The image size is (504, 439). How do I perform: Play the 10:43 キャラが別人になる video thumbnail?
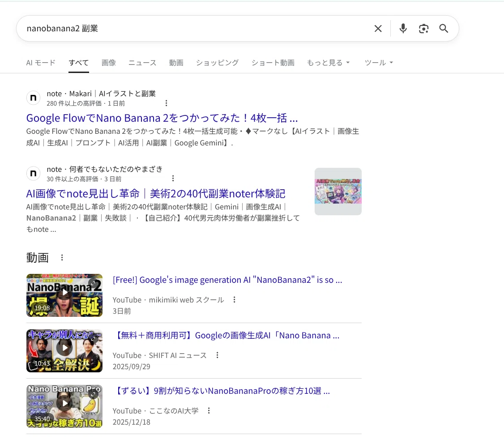tap(64, 351)
